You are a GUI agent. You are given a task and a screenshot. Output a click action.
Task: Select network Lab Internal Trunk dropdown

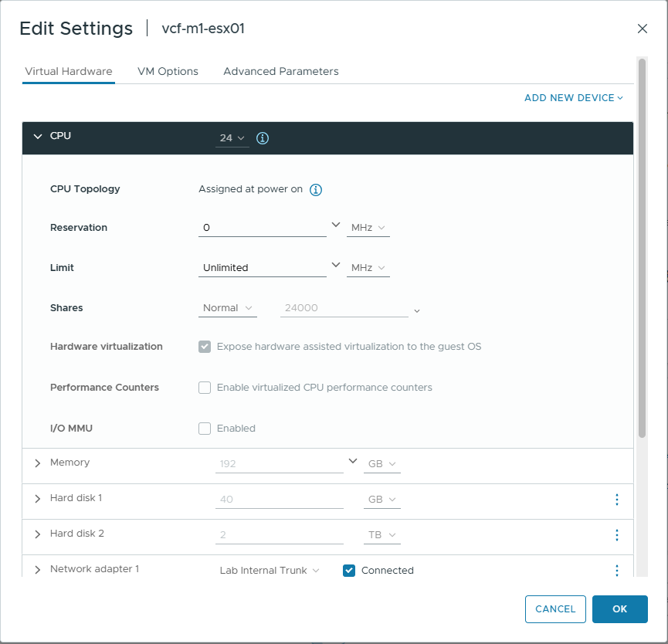(x=270, y=571)
